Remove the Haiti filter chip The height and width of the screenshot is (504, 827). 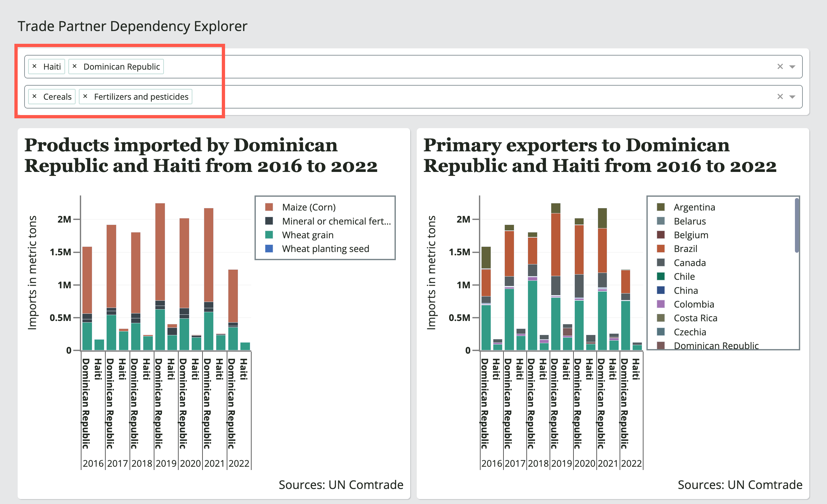coord(35,66)
